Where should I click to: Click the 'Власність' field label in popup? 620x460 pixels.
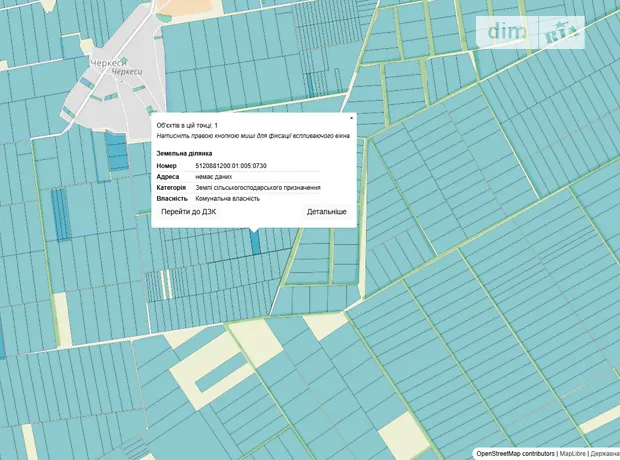[172, 198]
